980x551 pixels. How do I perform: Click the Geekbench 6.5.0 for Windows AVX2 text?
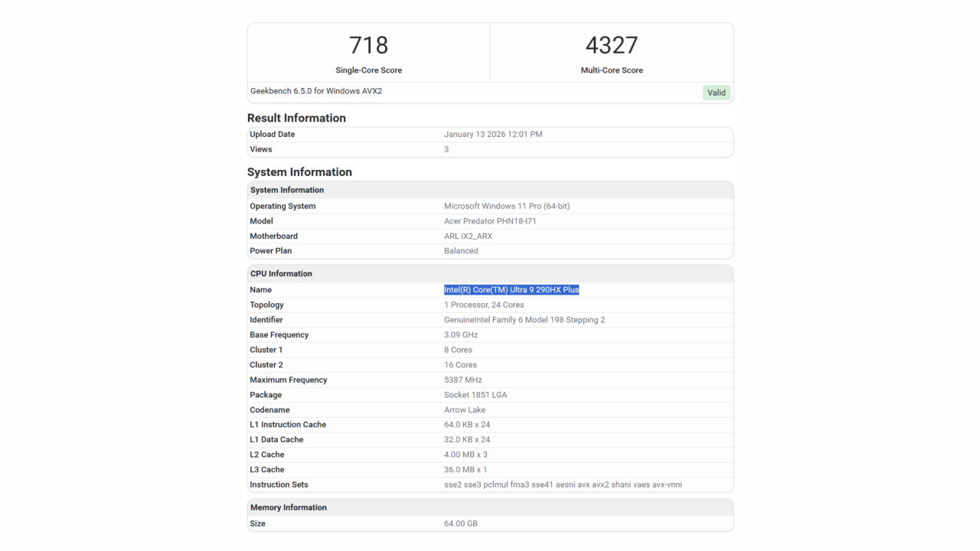coord(316,91)
